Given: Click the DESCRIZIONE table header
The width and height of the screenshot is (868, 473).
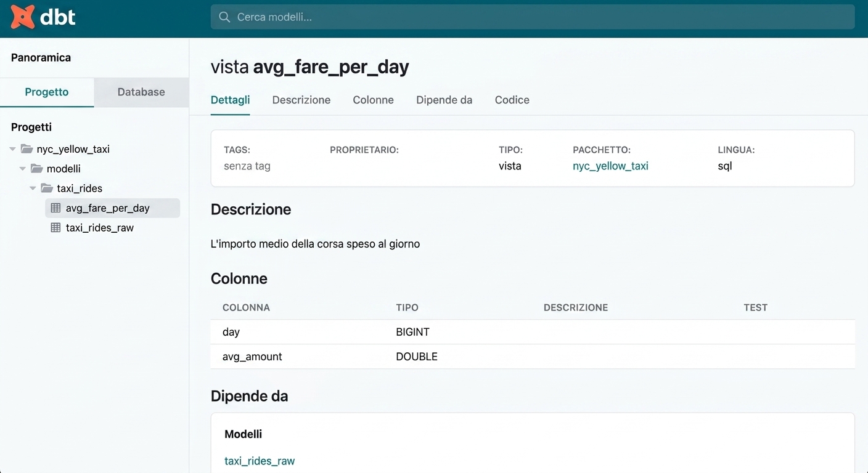Looking at the screenshot, I should pos(576,307).
